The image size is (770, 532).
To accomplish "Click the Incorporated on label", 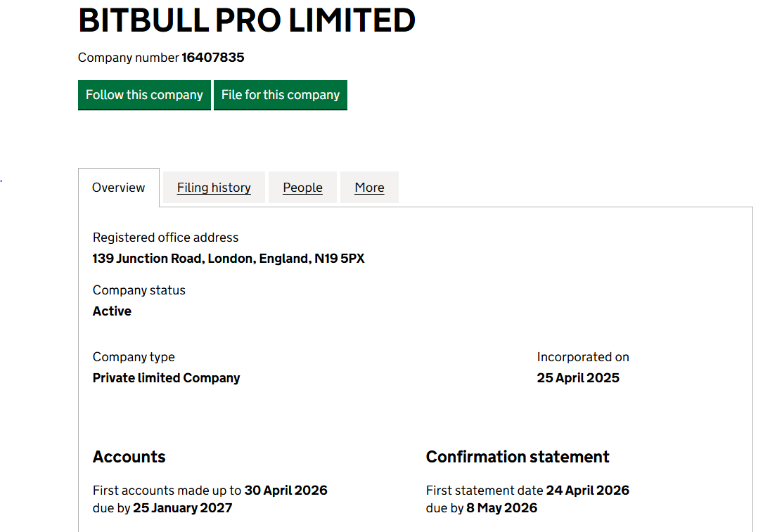I will (x=583, y=357).
